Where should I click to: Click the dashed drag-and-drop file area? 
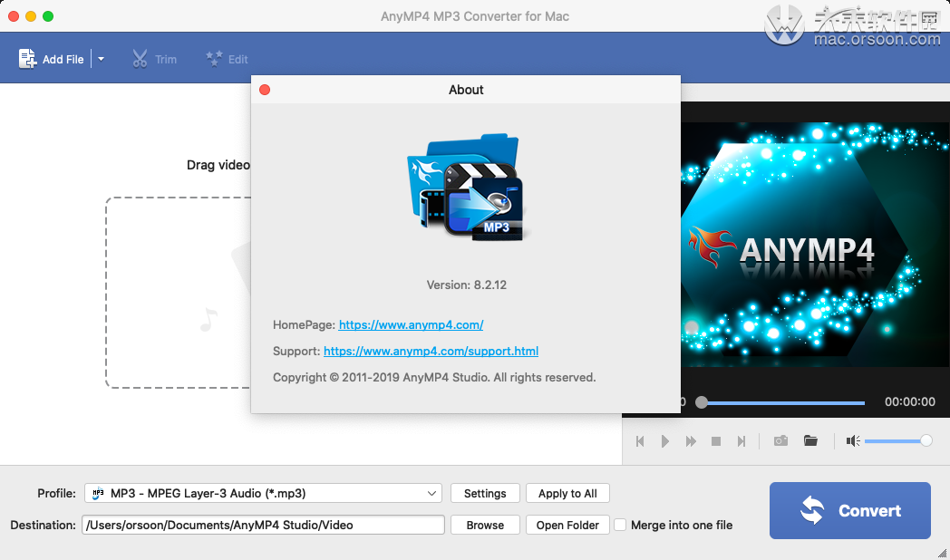[x=178, y=293]
